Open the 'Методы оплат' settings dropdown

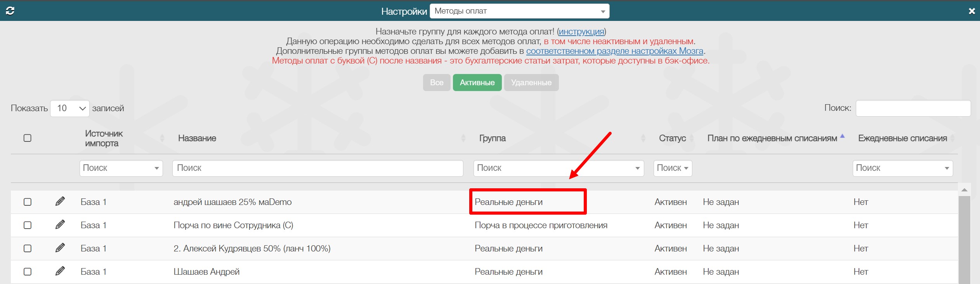[519, 11]
